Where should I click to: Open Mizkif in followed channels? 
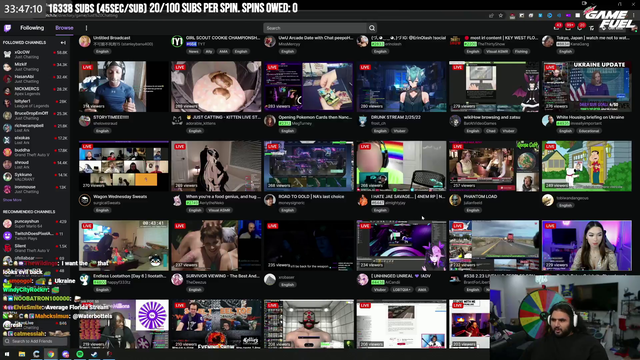pyautogui.click(x=35, y=67)
